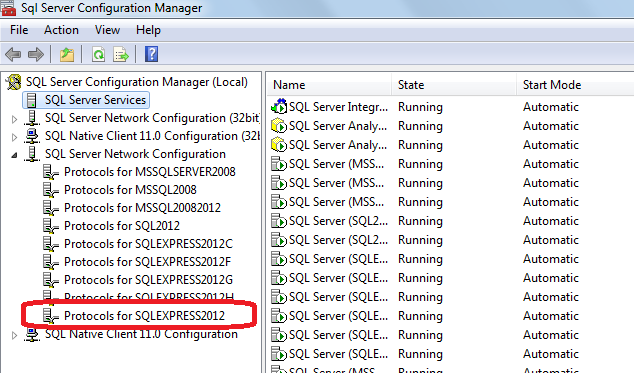Open the Action menu
The height and width of the screenshot is (373, 634).
pyautogui.click(x=61, y=30)
